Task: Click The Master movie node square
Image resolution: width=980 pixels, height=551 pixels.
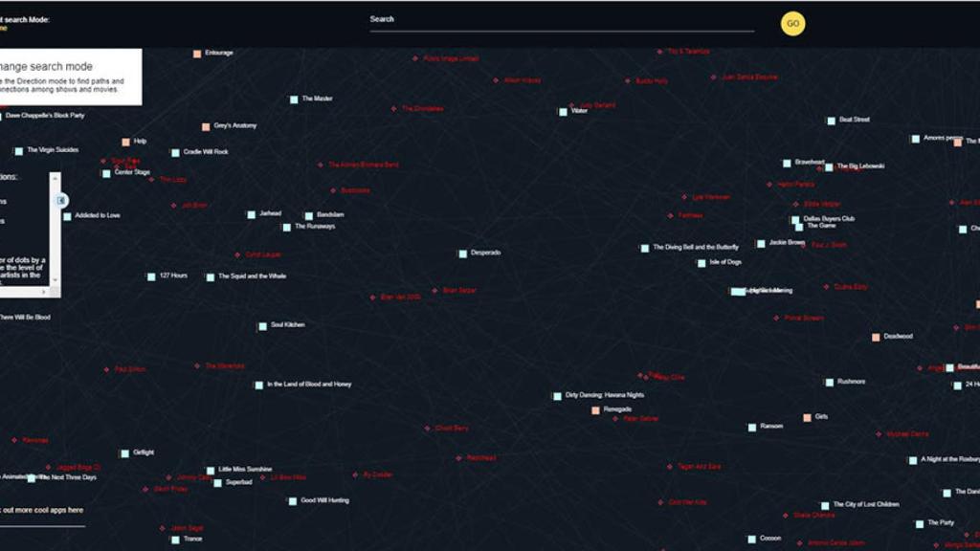Action: (293, 99)
